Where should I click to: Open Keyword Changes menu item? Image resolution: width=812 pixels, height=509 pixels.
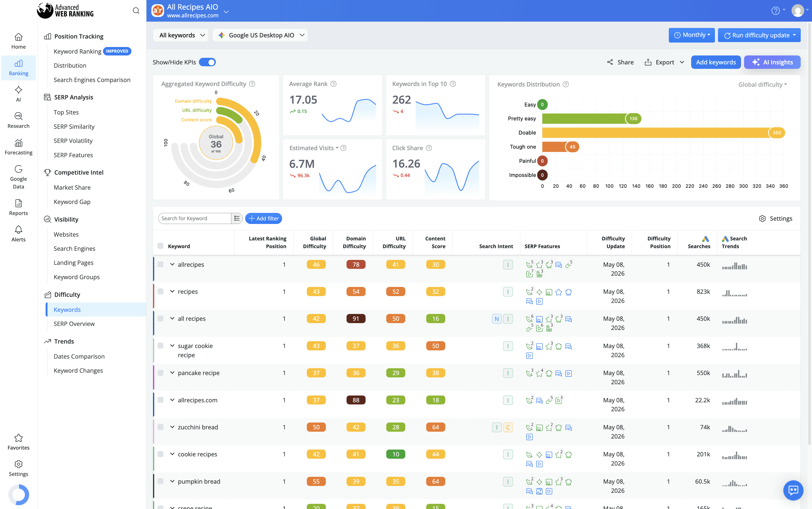tap(79, 371)
